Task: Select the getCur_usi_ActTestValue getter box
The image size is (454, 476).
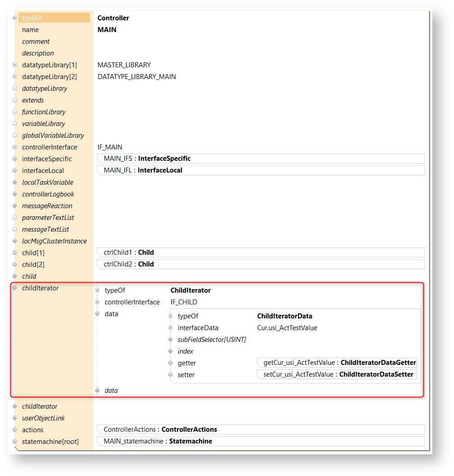Action: (x=337, y=363)
